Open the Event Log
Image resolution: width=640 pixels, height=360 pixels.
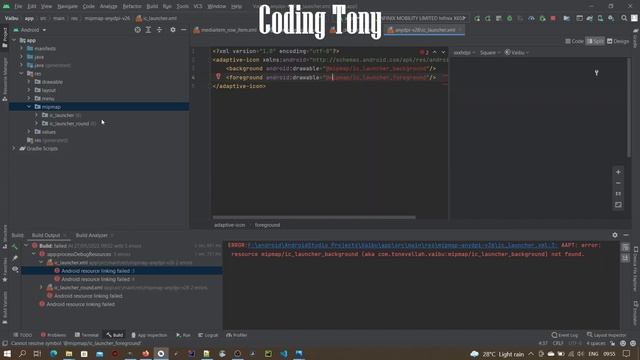pos(564,335)
